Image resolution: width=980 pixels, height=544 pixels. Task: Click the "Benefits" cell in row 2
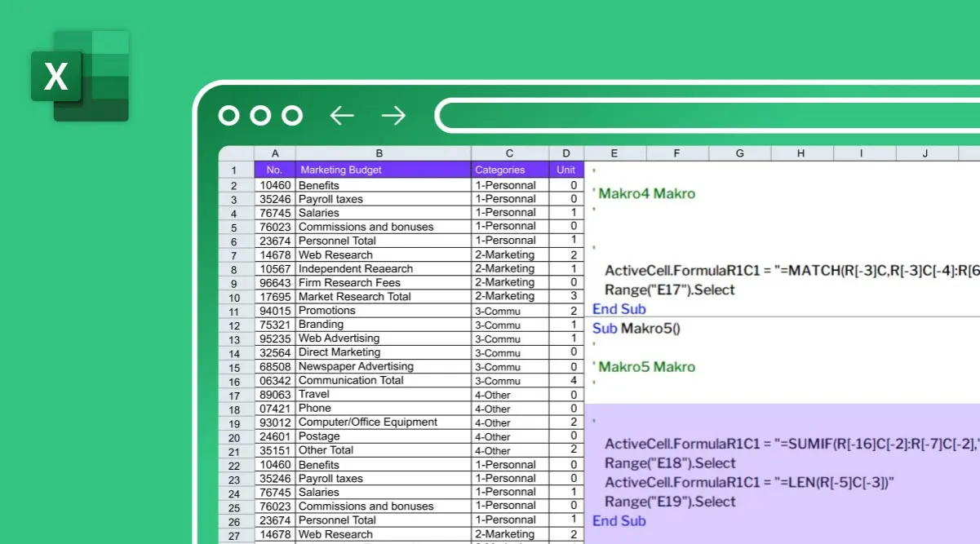click(x=384, y=185)
